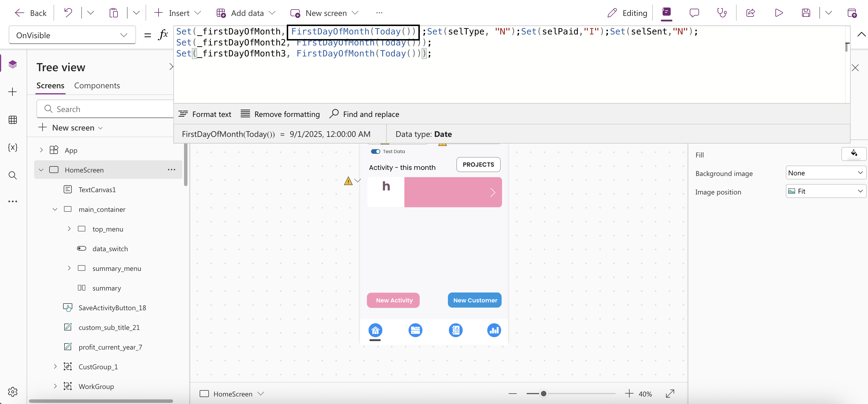868x404 pixels.
Task: Change the Background image from None
Action: tap(825, 172)
